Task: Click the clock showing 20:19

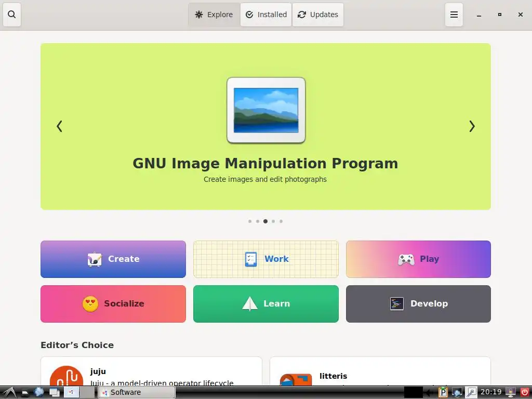Action: [x=491, y=392]
